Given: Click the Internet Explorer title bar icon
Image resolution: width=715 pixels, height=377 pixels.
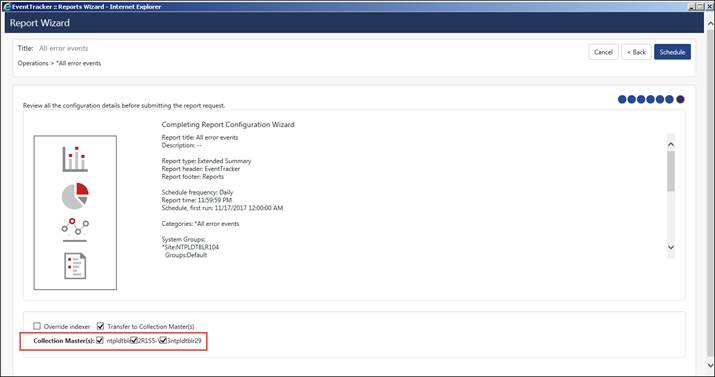Looking at the screenshot, I should click(x=7, y=6).
